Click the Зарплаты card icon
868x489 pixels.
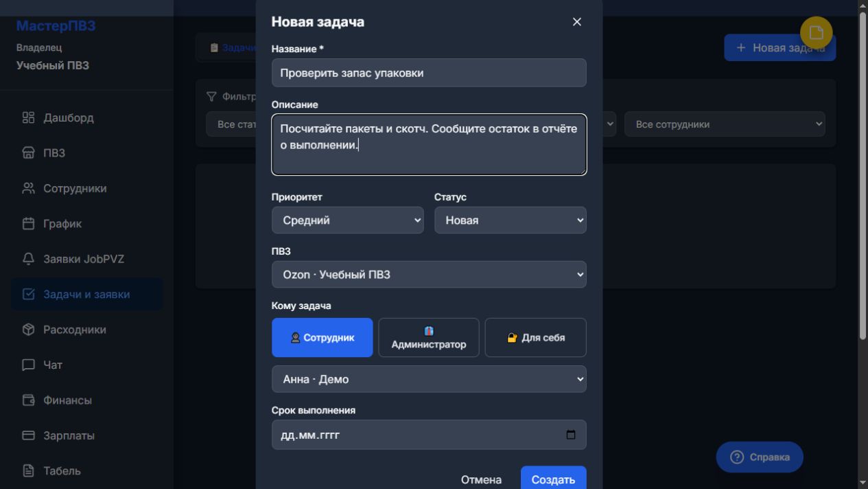click(28, 435)
